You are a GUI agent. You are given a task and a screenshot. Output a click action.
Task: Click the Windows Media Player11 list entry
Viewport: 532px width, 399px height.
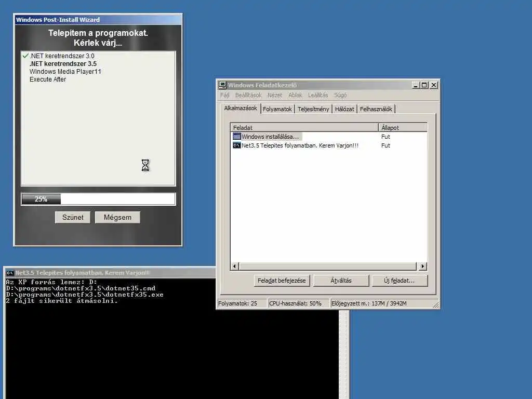coord(65,72)
